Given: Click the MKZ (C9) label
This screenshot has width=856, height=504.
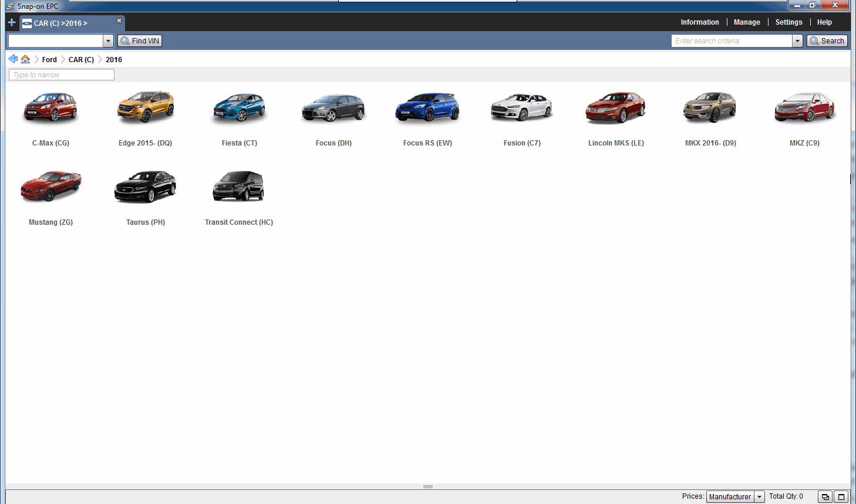Looking at the screenshot, I should (805, 143).
